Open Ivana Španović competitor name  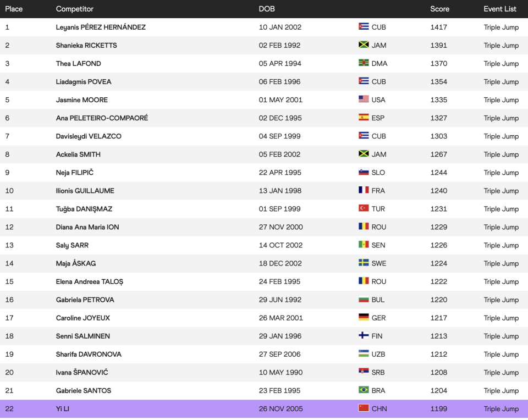[x=82, y=372]
